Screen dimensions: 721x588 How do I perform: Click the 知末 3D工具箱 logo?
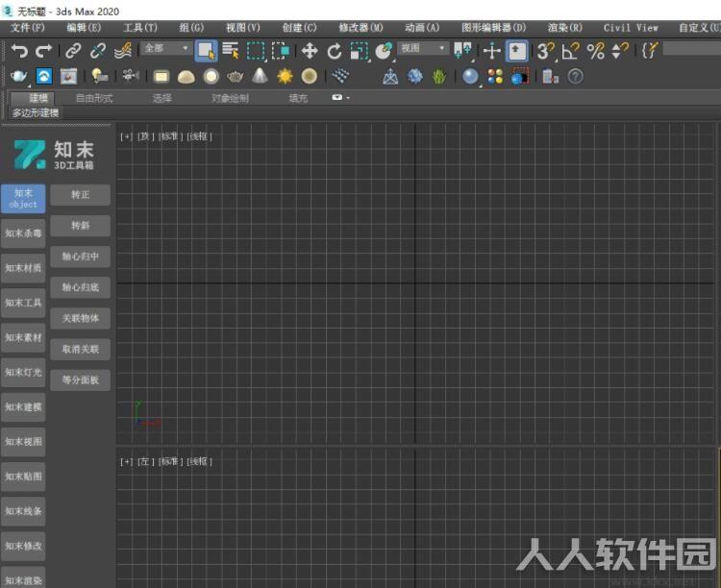click(54, 155)
